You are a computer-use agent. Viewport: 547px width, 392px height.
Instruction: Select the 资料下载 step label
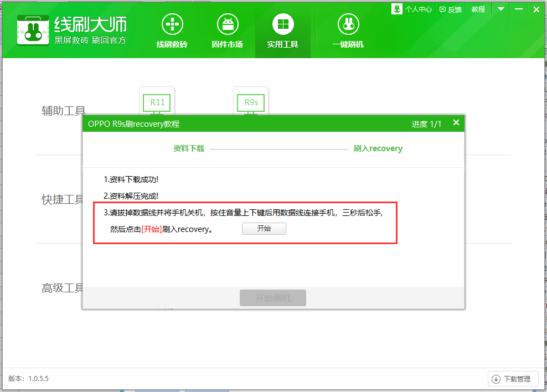coord(189,148)
